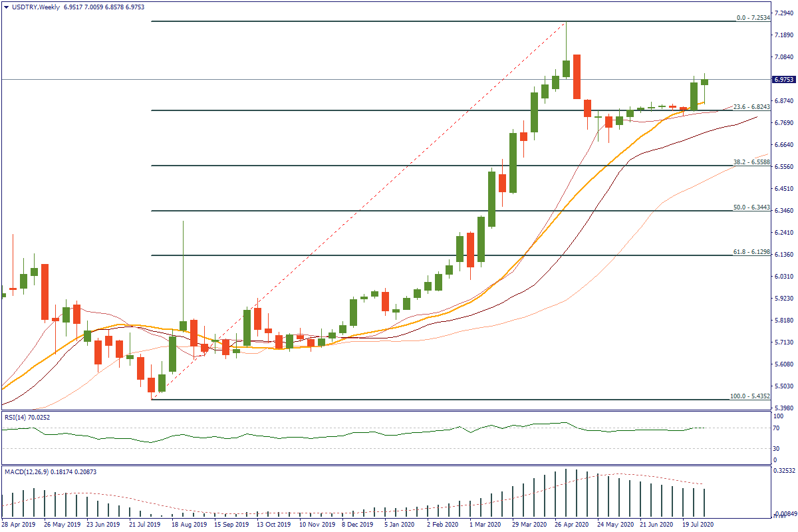Click the latest green weekly candle
Viewport: 798px width, 532px height.
click(704, 82)
